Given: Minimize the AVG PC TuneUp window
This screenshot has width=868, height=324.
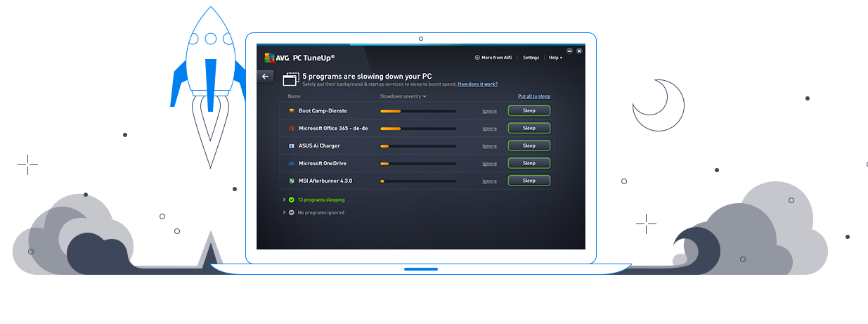Looking at the screenshot, I should (569, 51).
